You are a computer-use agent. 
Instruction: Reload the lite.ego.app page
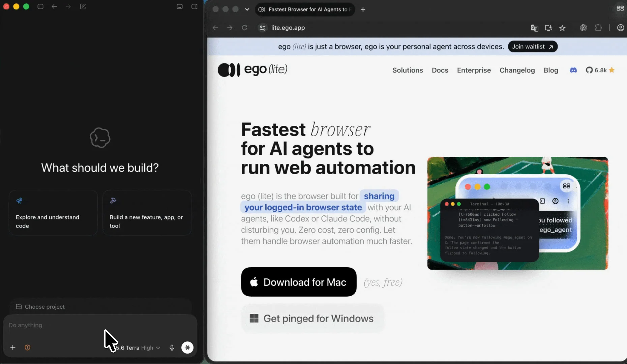(245, 28)
